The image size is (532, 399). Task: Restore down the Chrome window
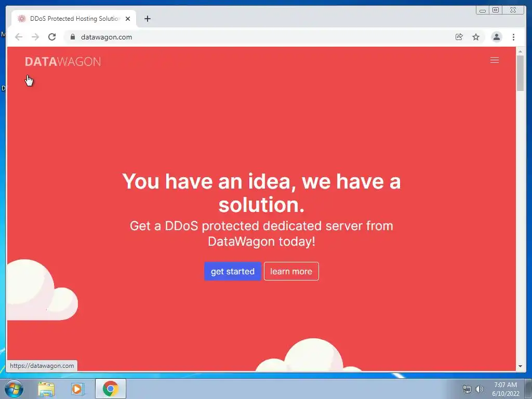[x=496, y=10]
